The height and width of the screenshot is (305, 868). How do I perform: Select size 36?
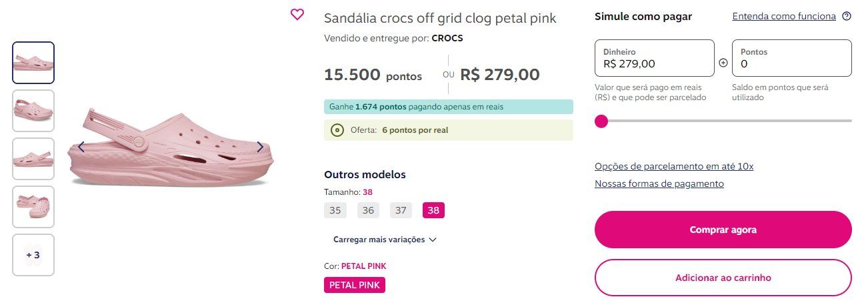tap(368, 210)
